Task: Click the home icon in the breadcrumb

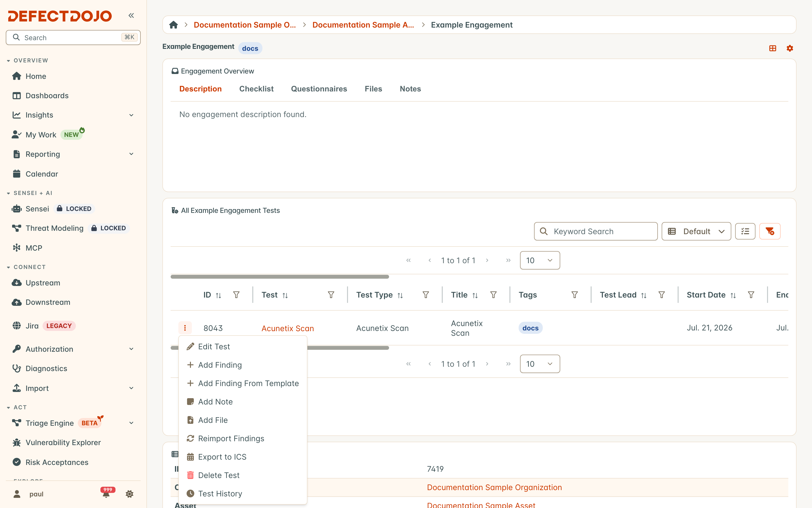Action: [174, 25]
